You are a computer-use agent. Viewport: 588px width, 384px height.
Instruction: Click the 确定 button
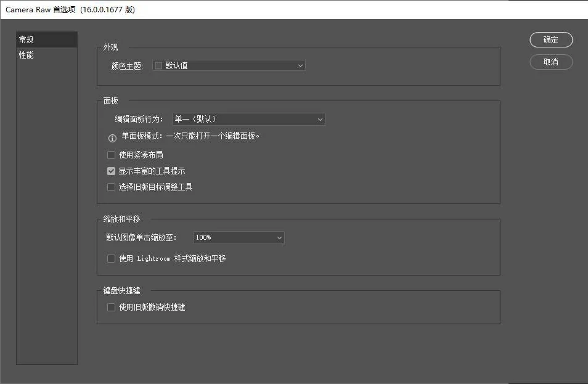click(551, 39)
